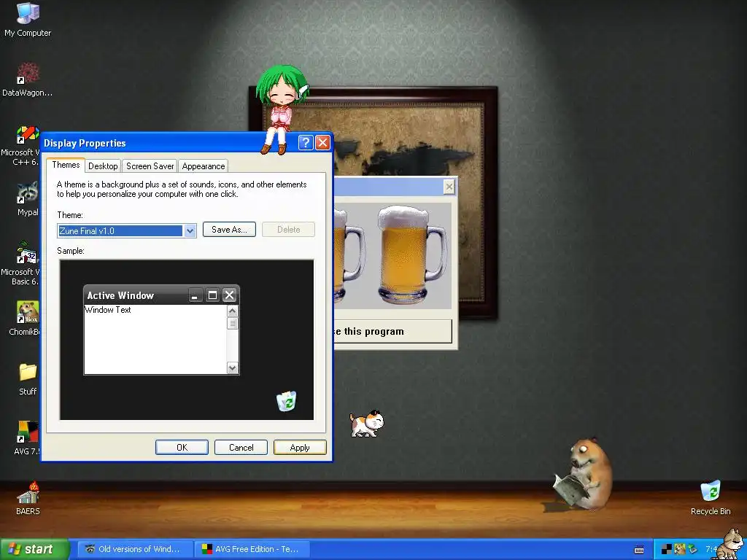Click the Help question mark in Display Properties

pyautogui.click(x=306, y=142)
